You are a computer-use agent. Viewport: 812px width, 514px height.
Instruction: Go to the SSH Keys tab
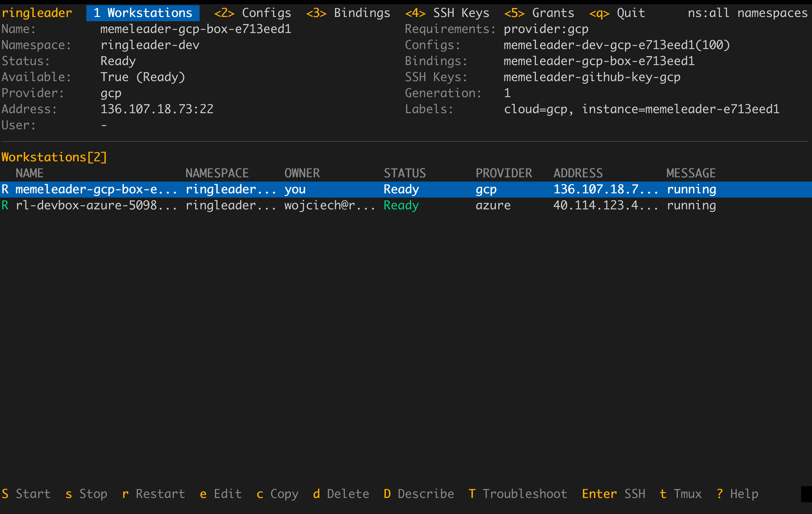[447, 13]
